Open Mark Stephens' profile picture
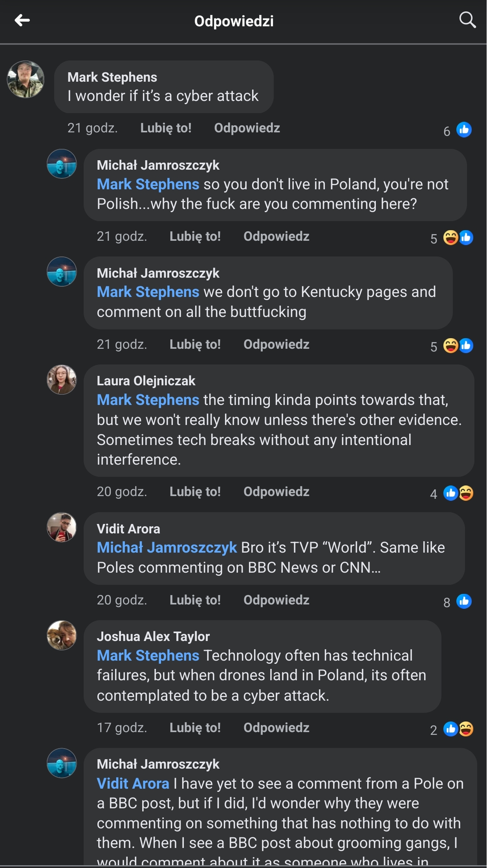Screen dimensions: 487x868 (26, 79)
